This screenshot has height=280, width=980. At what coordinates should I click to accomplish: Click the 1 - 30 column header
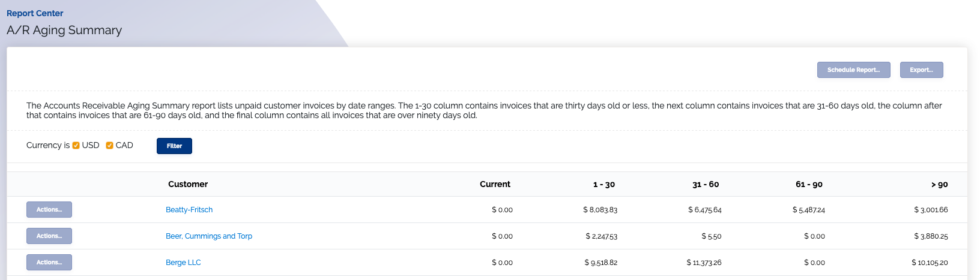tap(604, 185)
